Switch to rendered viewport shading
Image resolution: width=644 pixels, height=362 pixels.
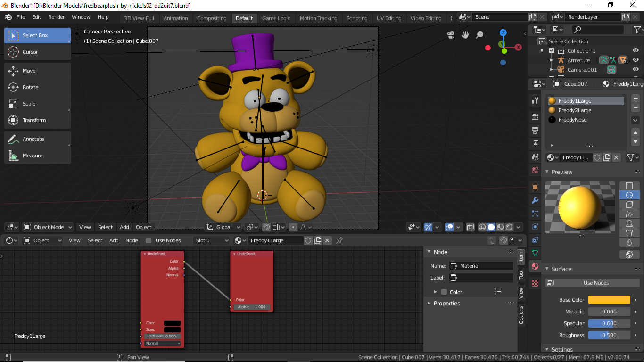pos(509,227)
